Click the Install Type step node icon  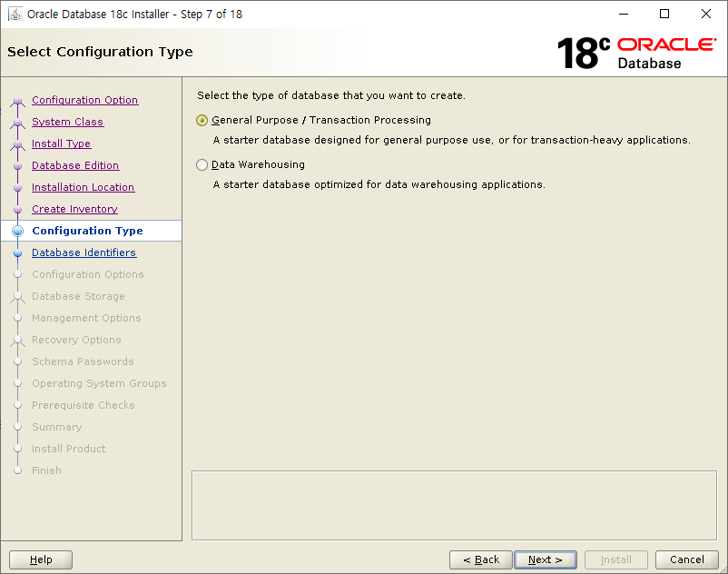click(17, 144)
